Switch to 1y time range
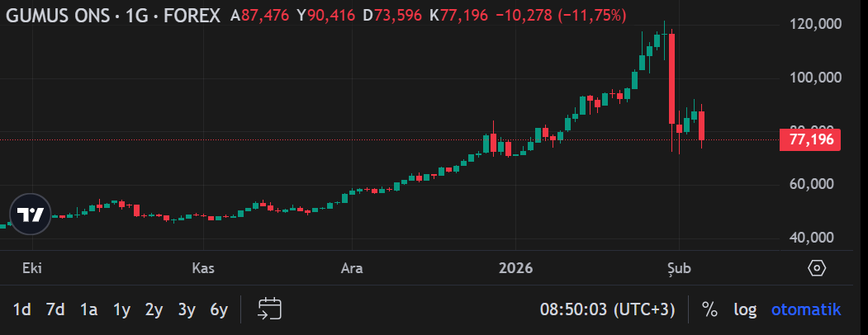The image size is (868, 335). [121, 309]
